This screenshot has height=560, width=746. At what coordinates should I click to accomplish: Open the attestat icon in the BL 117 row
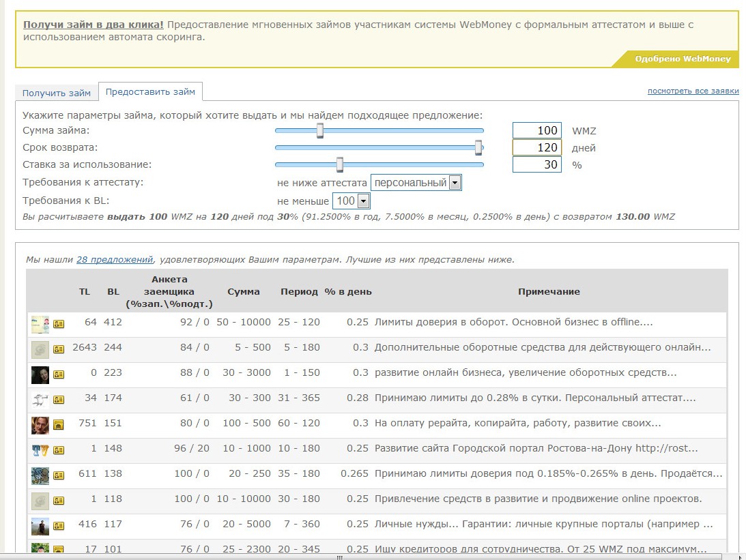pyautogui.click(x=59, y=525)
